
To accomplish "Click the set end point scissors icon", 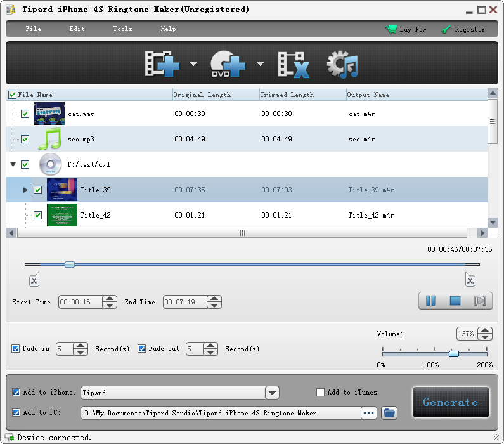I will click(x=470, y=280).
